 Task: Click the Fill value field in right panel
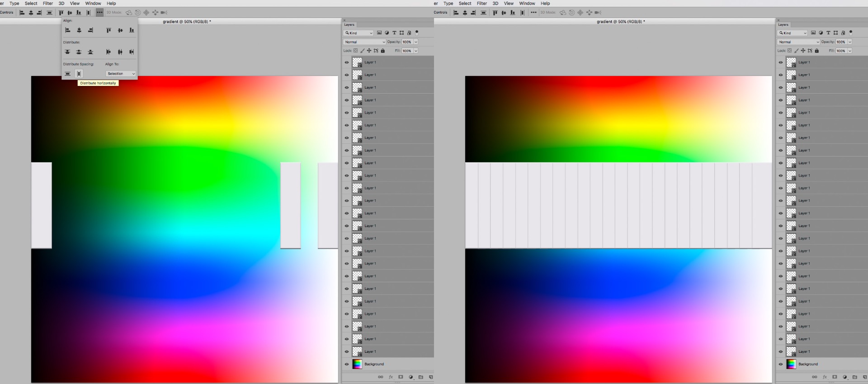click(841, 51)
